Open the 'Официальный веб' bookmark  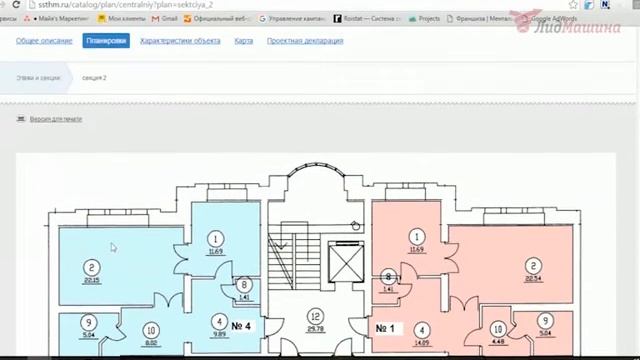tap(217, 19)
